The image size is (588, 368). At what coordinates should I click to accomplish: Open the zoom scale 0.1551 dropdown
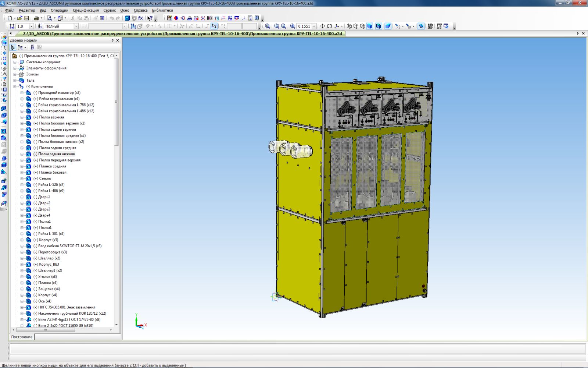[314, 26]
